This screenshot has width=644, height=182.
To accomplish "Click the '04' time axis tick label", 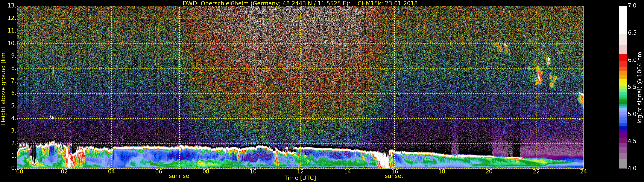I will (111, 172).
